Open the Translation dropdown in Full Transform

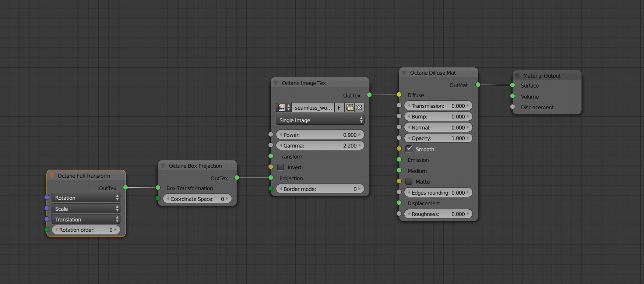[x=86, y=219]
